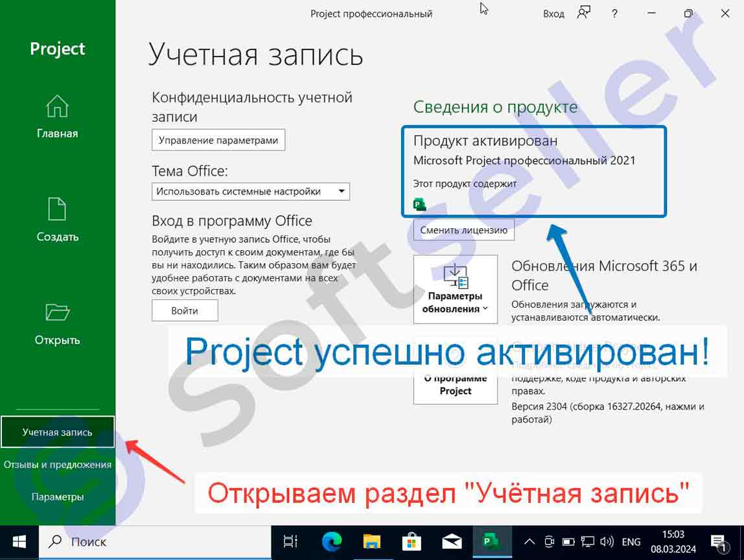Click the Home (Главная) house icon
The image size is (744, 560).
coord(57,106)
